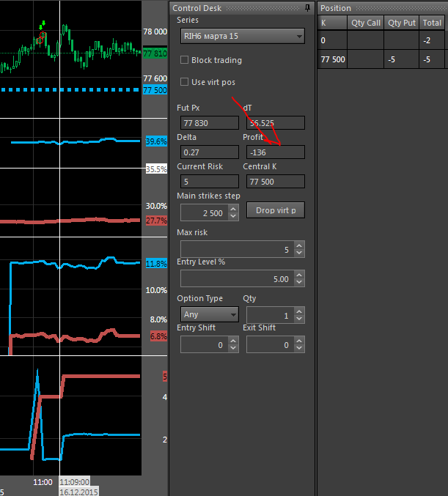Decrease the Exit Shift value
This screenshot has width=448, height=496.
tap(299, 348)
